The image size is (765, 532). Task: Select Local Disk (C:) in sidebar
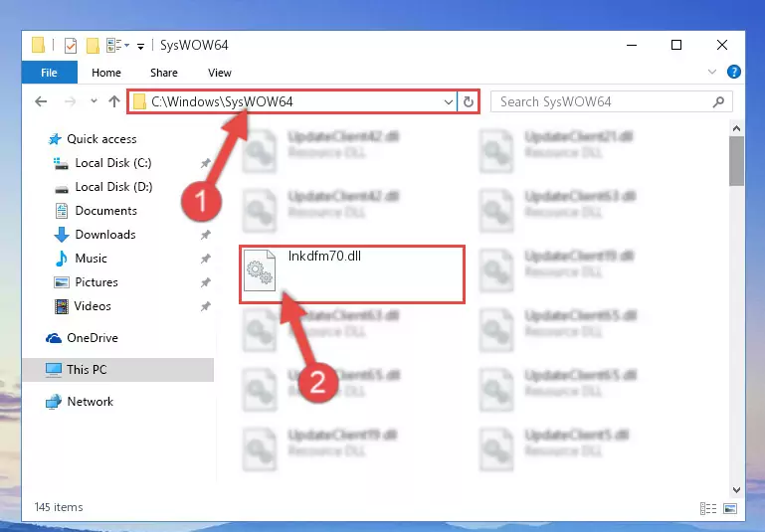(x=102, y=163)
